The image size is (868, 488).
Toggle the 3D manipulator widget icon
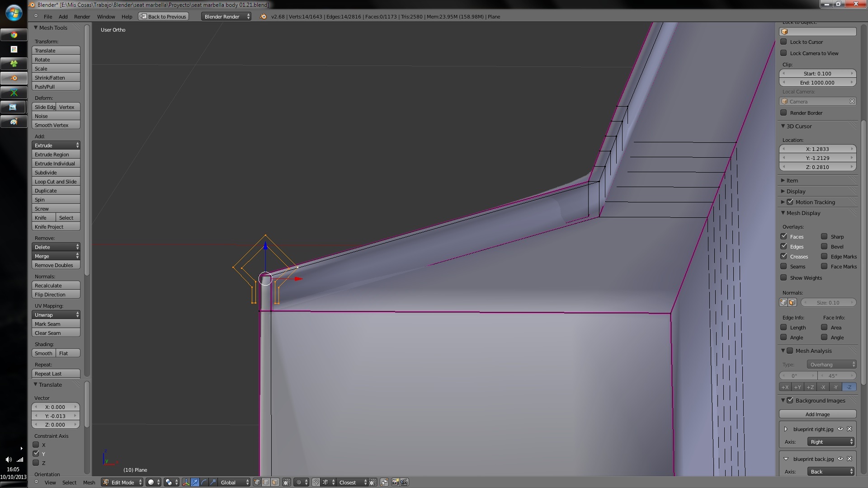(x=186, y=482)
